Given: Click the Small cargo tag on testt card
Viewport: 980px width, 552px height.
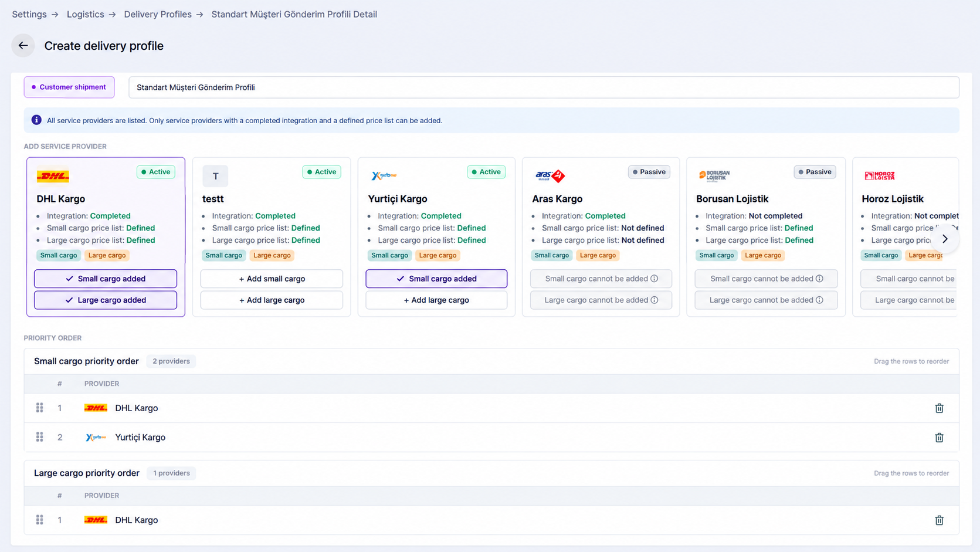Looking at the screenshot, I should click(x=223, y=255).
